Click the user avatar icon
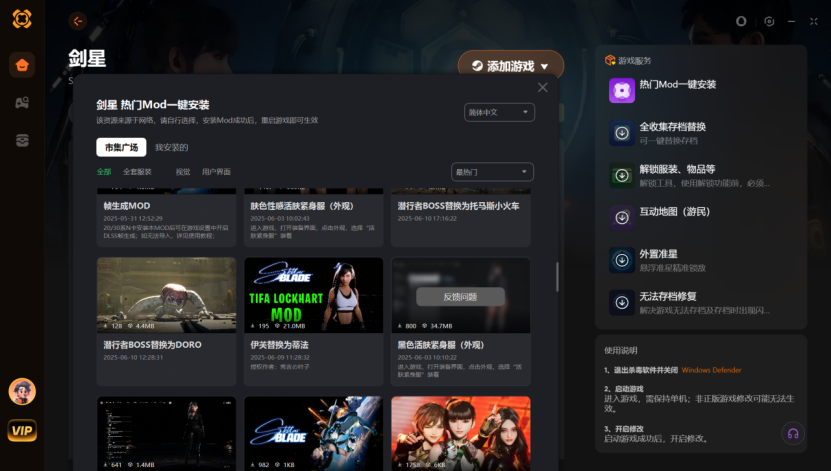Screen dimensions: 831x471 22,392
